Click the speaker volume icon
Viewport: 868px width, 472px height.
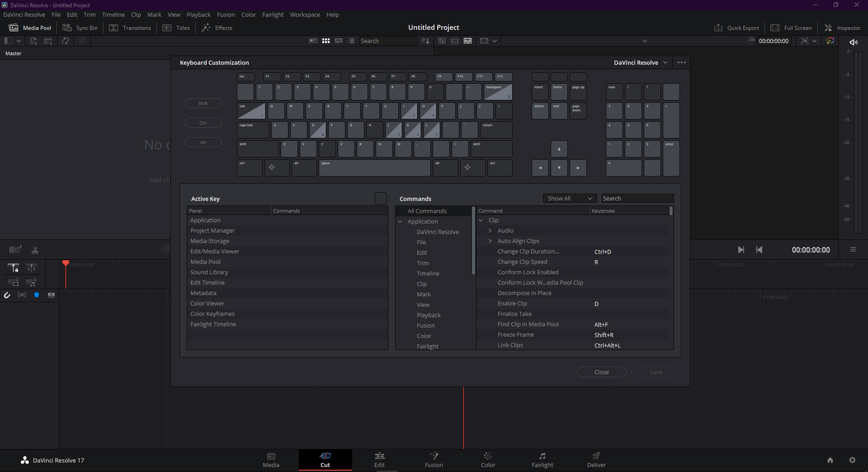[x=854, y=42]
